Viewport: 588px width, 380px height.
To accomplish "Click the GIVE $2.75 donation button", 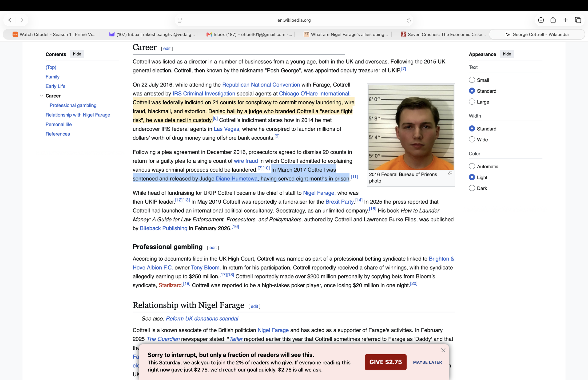I will click(385, 362).
